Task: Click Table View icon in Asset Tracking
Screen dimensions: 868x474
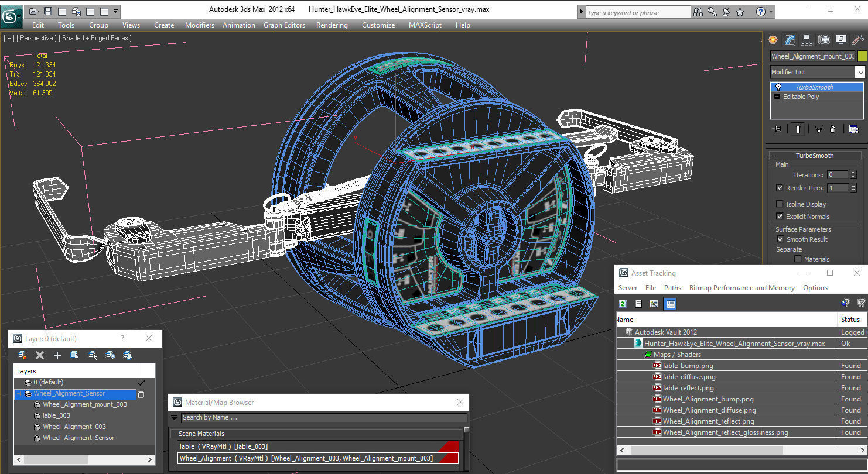Action: point(671,304)
